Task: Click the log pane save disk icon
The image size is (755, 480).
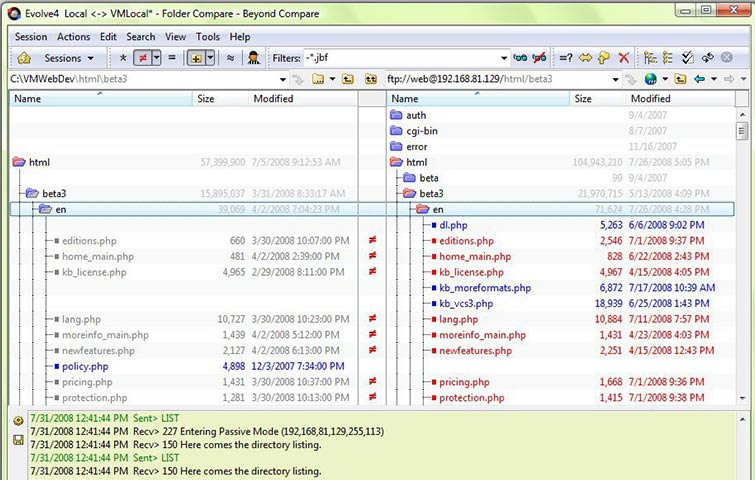Action: coord(18,440)
